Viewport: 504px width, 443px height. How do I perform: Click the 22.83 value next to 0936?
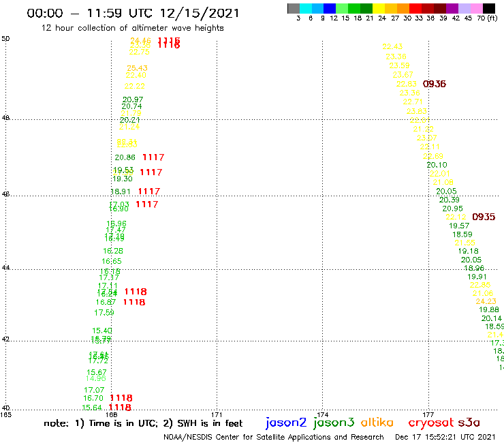407,84
